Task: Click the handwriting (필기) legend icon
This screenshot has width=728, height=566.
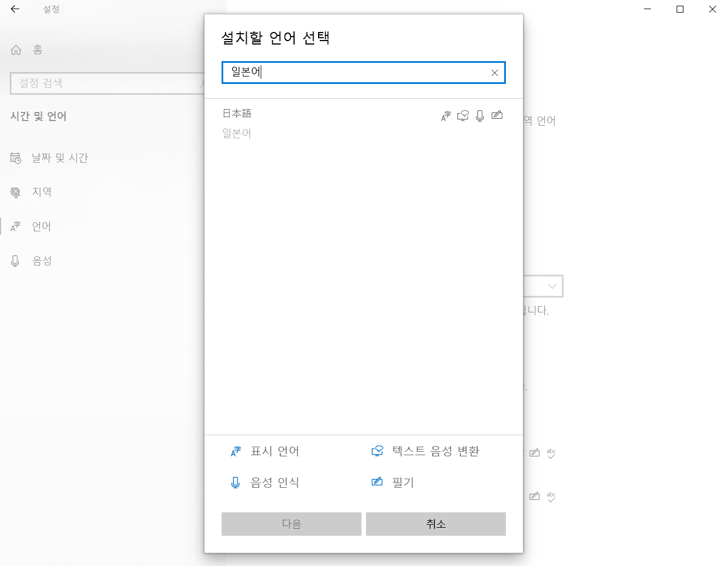Action: (377, 482)
